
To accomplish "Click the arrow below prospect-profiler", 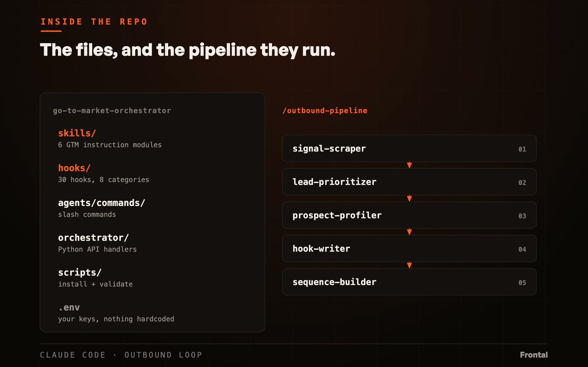I will click(409, 232).
